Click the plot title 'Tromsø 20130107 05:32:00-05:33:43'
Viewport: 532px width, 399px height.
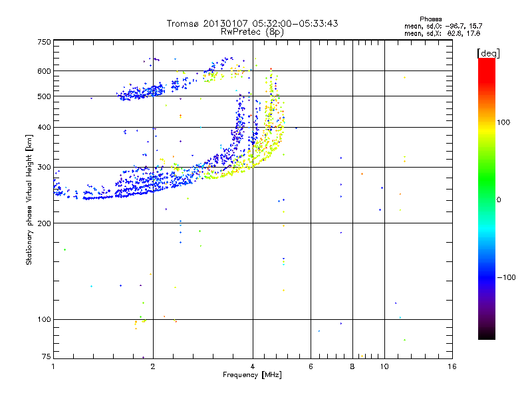[x=253, y=23]
